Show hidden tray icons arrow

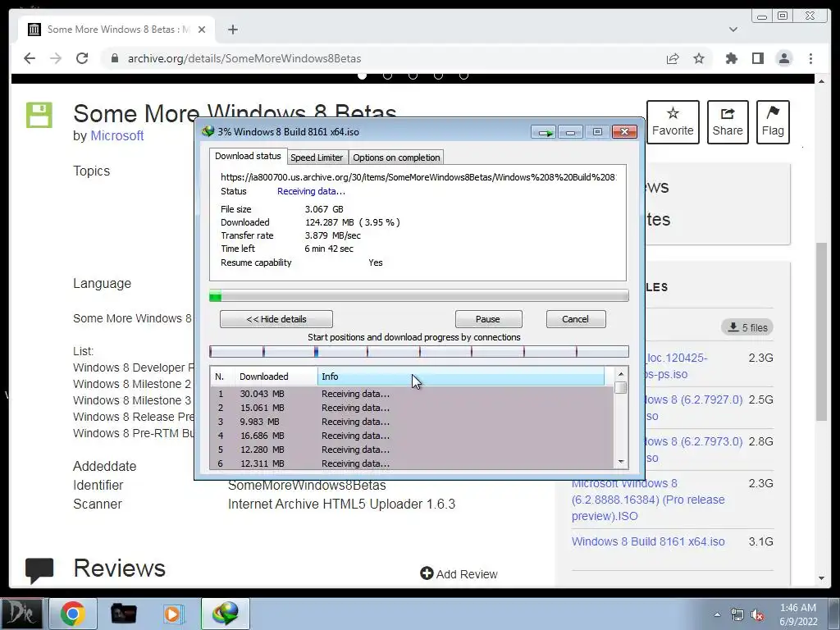[717, 614]
